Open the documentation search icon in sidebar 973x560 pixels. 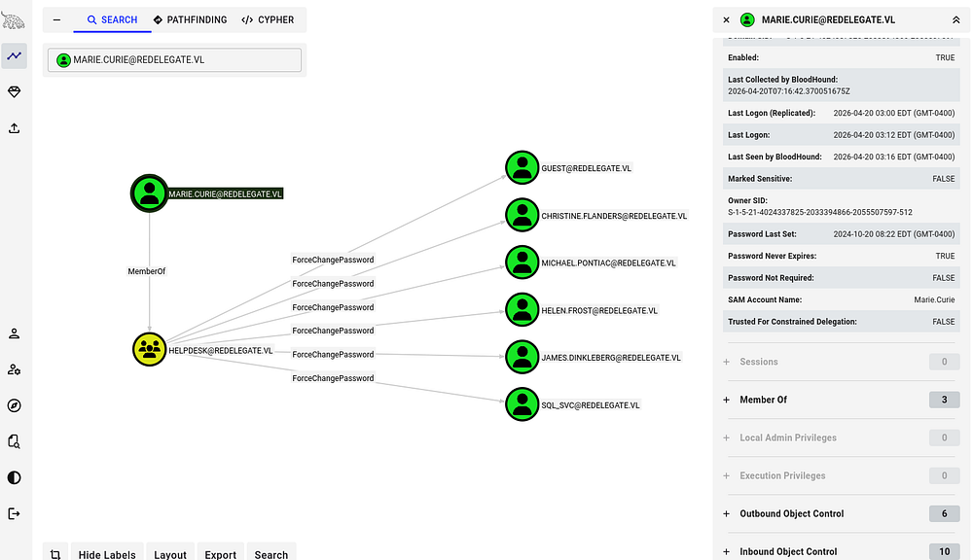[15, 441]
